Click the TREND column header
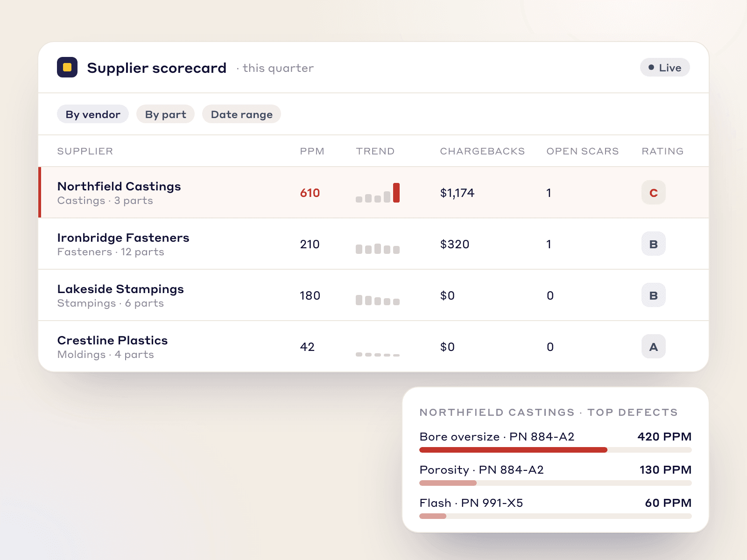The image size is (747, 560). coord(375,151)
